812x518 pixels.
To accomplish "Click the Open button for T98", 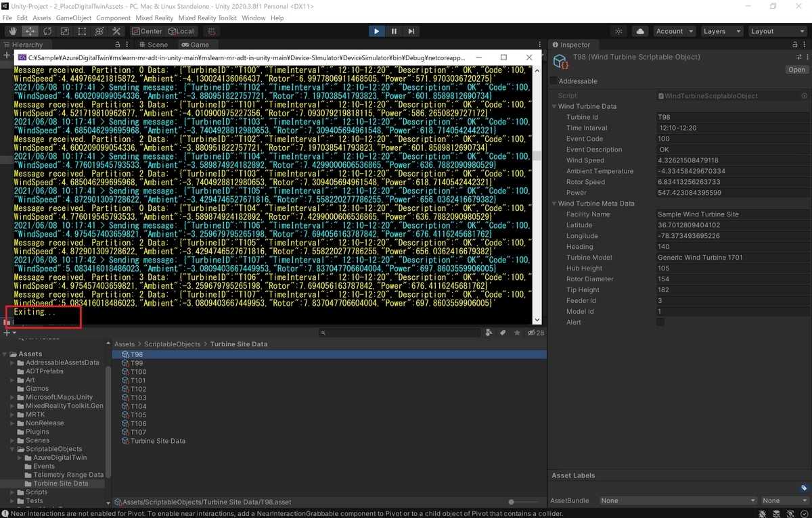I will pos(796,70).
